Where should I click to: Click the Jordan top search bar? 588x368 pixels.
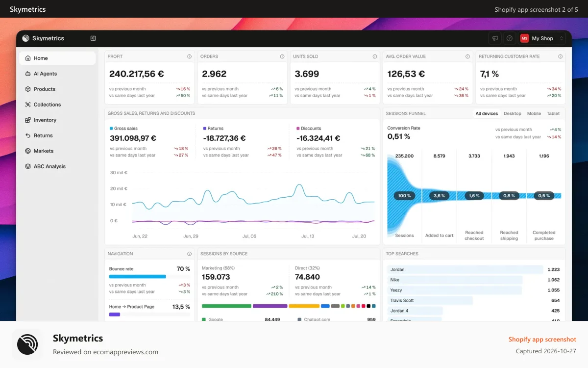click(x=465, y=269)
